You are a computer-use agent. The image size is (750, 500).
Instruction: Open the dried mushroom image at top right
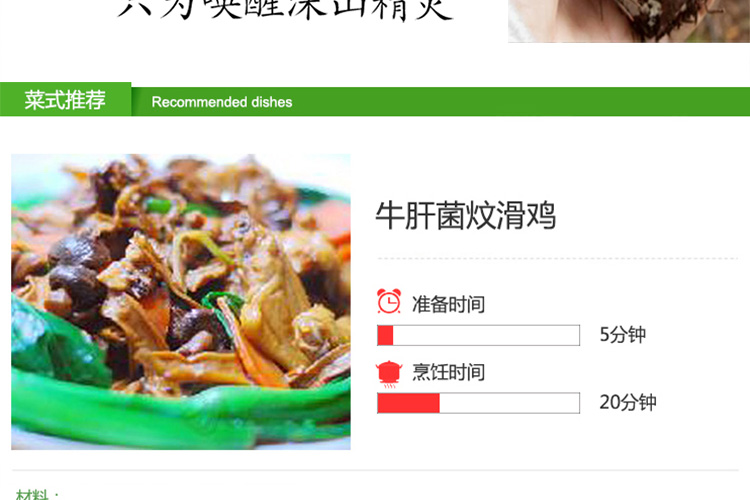click(x=629, y=21)
